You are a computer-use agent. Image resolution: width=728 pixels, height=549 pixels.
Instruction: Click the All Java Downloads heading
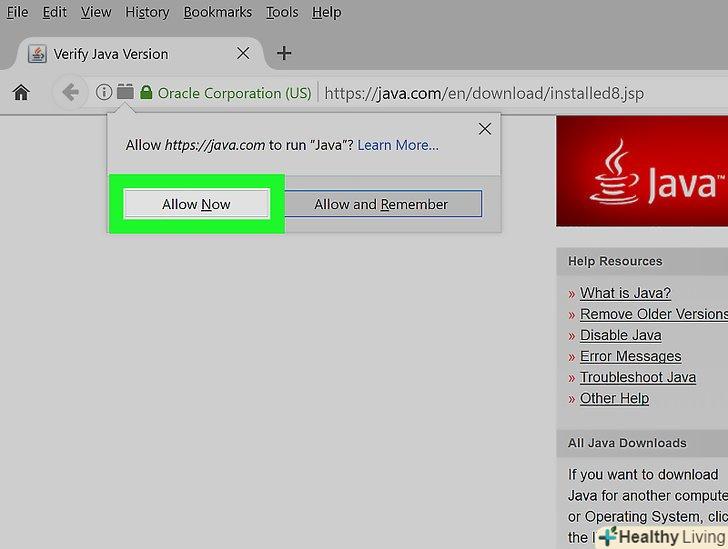coord(627,443)
